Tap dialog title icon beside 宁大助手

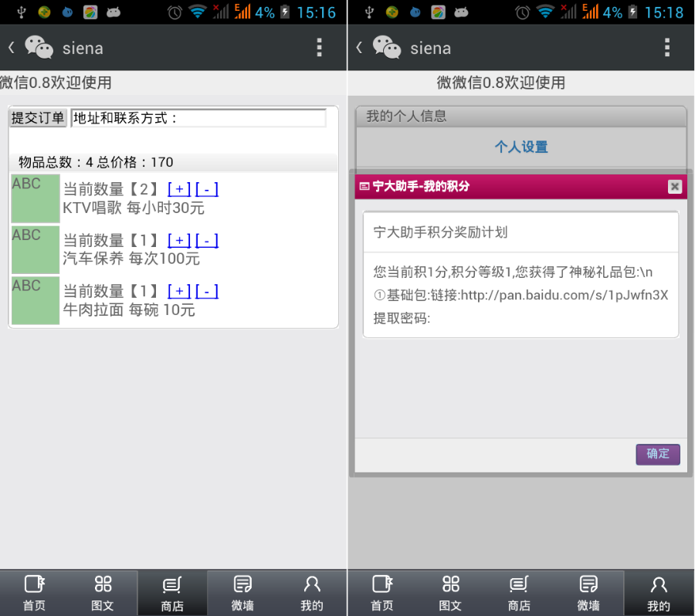pos(364,187)
